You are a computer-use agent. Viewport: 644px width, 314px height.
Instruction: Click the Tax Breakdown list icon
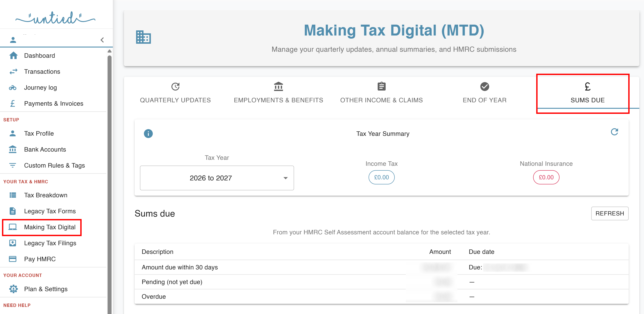(x=12, y=195)
